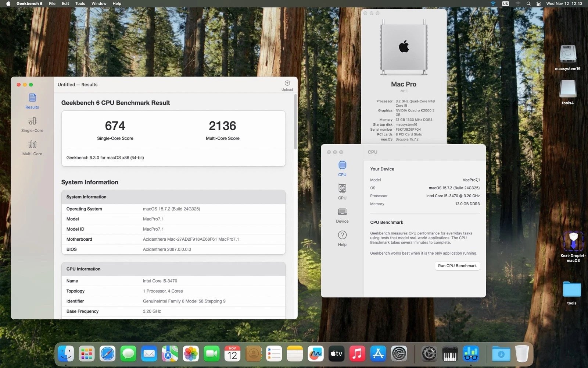Screen dimensions: 588x368
Task: Open the Downloads folder in the dock
Action: coord(501,354)
